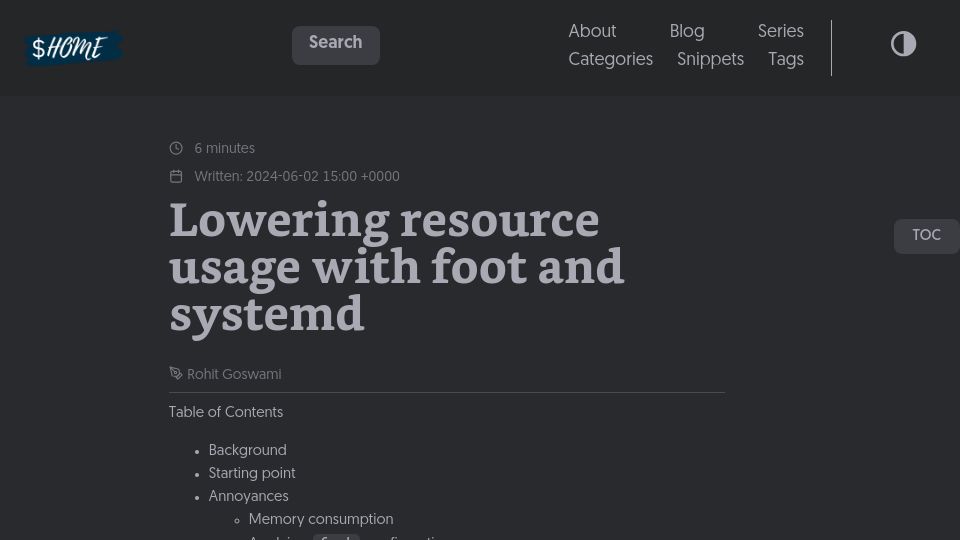
Task: Open the Series menu item
Action: pyautogui.click(x=781, y=31)
